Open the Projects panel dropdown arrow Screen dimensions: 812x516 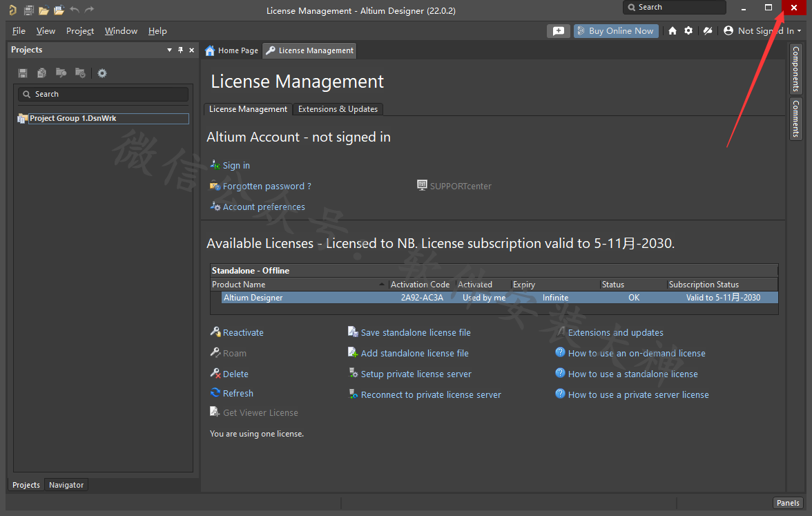pos(169,50)
